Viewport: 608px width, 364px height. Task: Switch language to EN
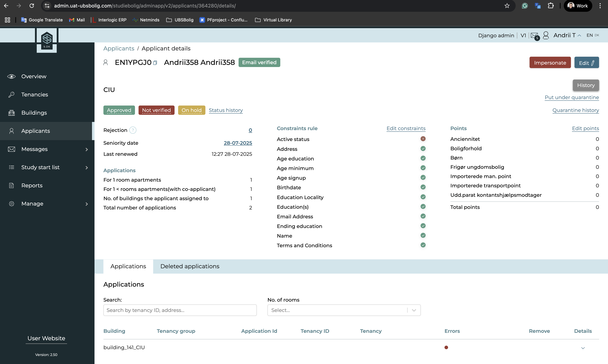(x=590, y=35)
